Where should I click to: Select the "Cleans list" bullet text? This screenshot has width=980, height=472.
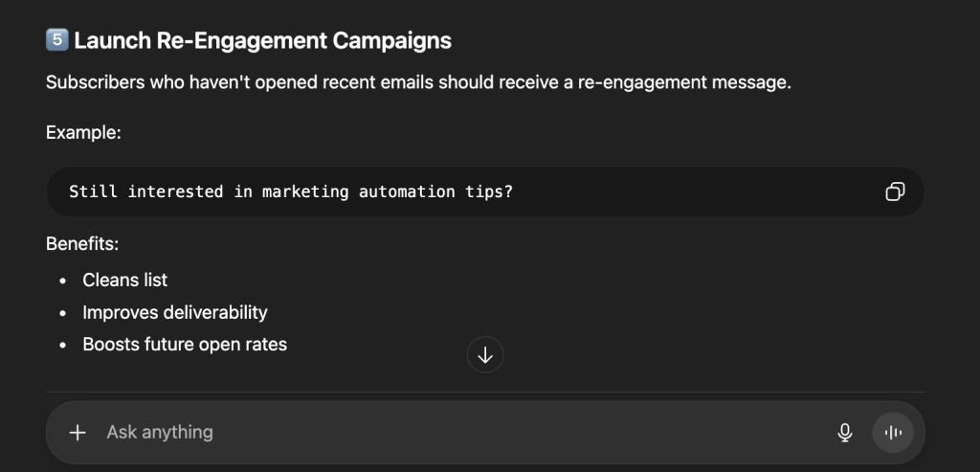tap(124, 280)
